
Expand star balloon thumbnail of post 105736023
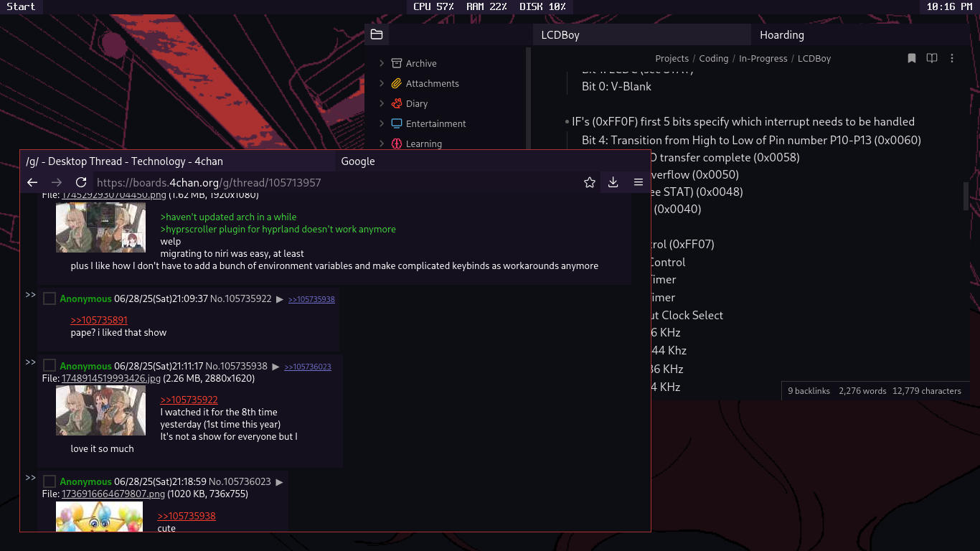click(x=99, y=517)
